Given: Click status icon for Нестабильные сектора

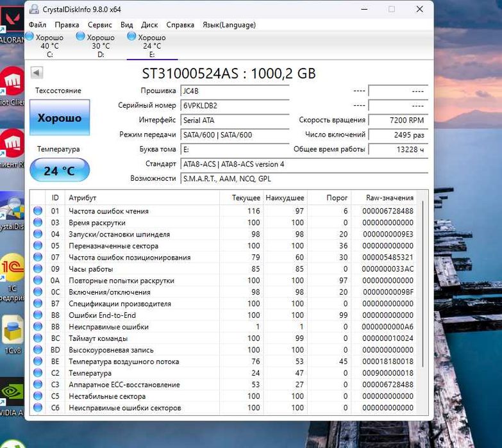Looking at the screenshot, I should pos(38,396).
